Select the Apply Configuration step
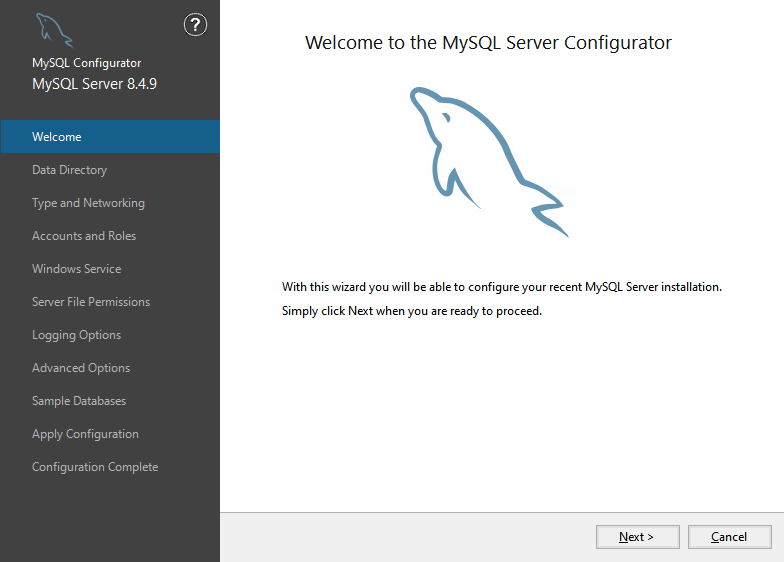This screenshot has height=562, width=784. (x=85, y=434)
